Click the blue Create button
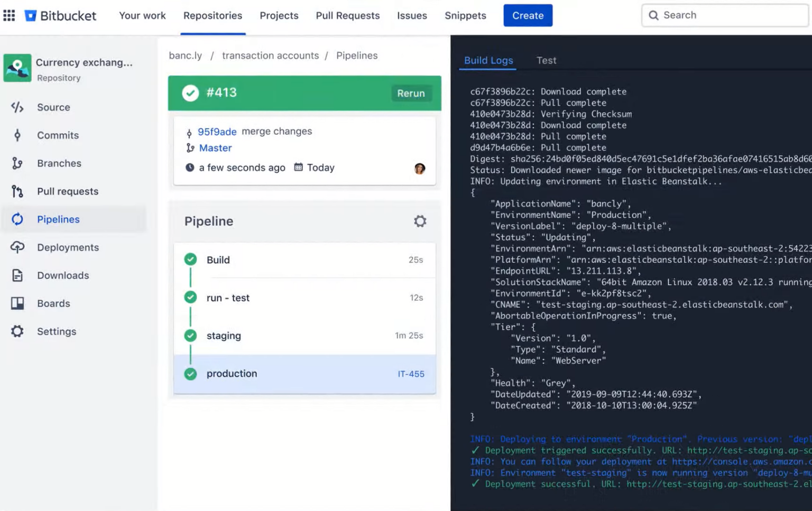The width and height of the screenshot is (812, 511). [x=527, y=15]
